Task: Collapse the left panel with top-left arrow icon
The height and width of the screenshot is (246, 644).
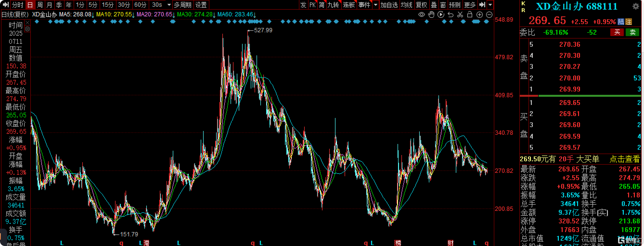Action: (6, 5)
